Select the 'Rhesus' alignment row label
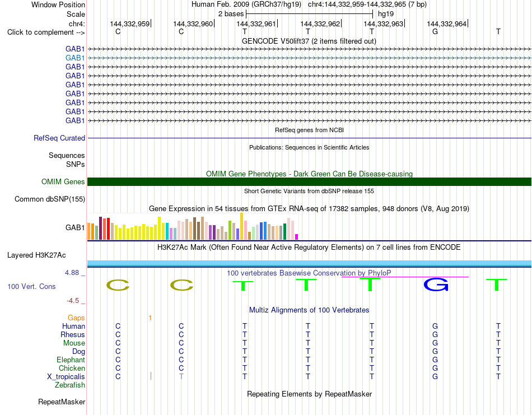Image resolution: width=532 pixels, height=415 pixels. [73, 334]
